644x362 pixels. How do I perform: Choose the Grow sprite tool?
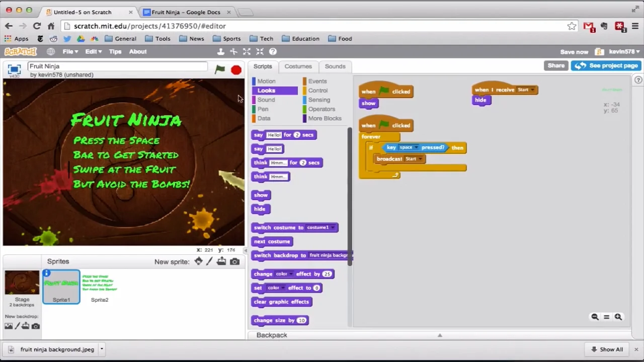247,51
